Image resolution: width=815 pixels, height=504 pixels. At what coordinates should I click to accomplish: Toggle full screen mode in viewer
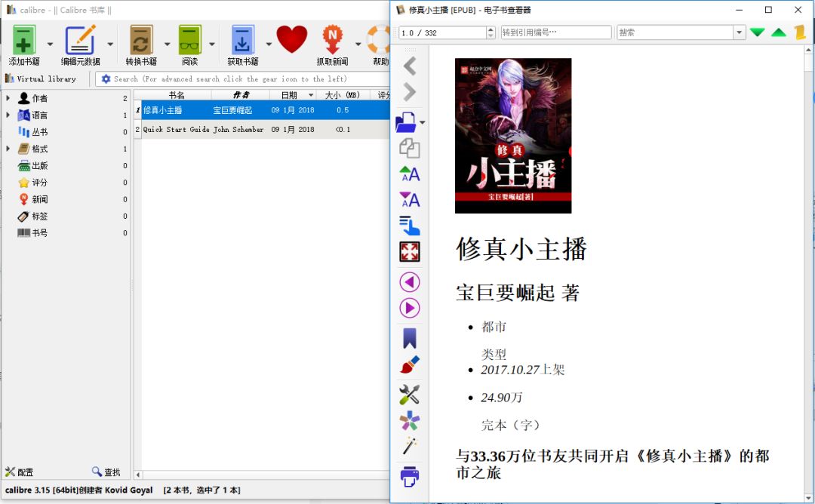(410, 251)
